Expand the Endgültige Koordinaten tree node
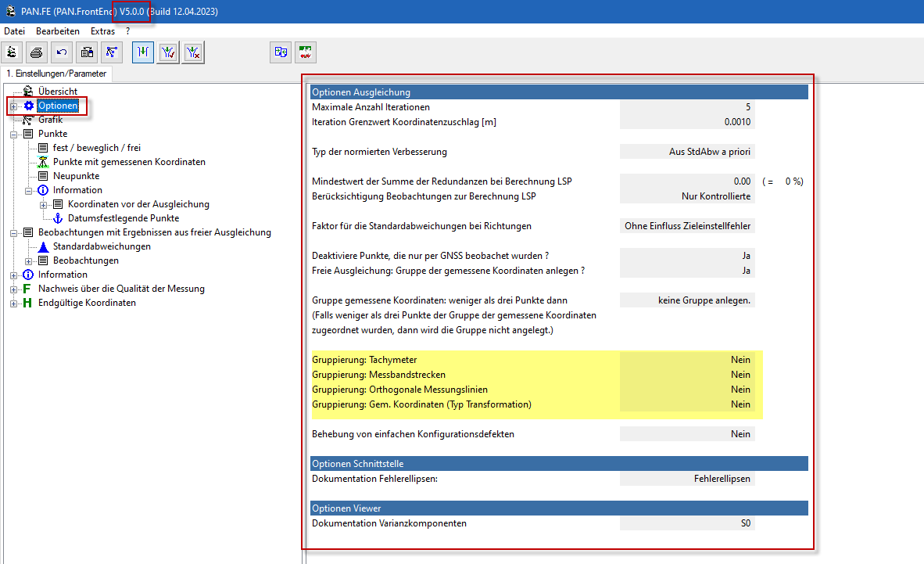Screen dimensions: 924x564 tap(13, 303)
